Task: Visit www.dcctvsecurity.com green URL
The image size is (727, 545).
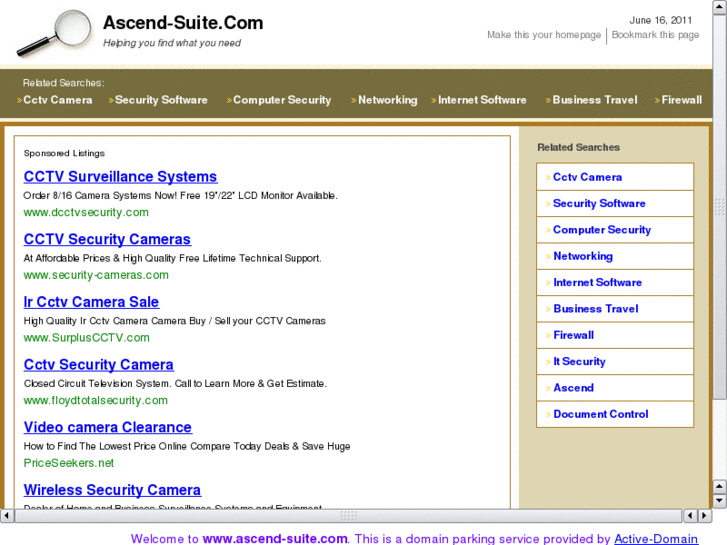Action: [x=86, y=212]
